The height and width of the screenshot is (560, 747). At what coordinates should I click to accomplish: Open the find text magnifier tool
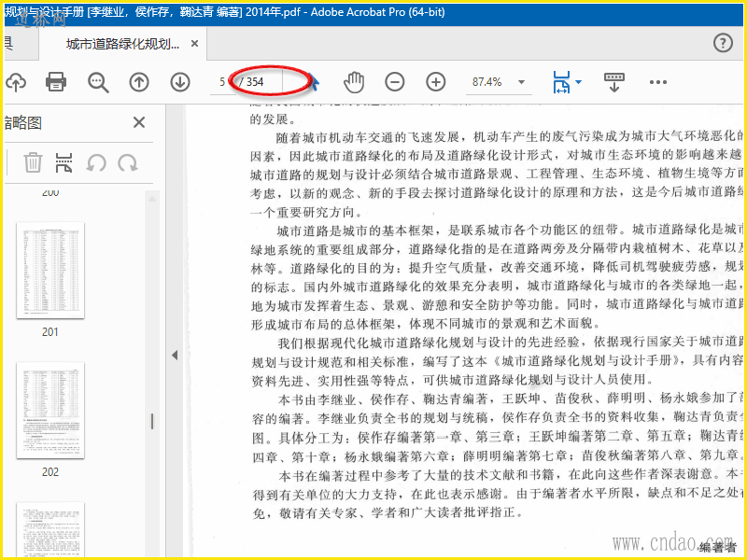[98, 82]
